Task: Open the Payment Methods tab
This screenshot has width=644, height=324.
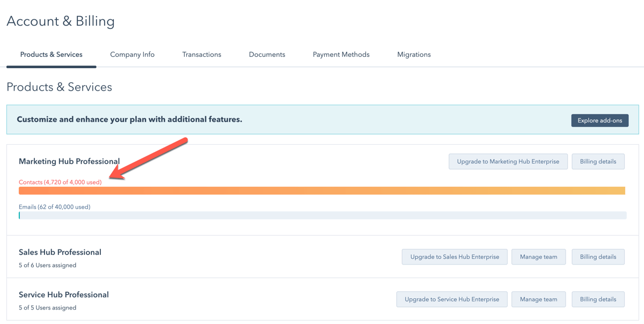Action: click(x=341, y=54)
